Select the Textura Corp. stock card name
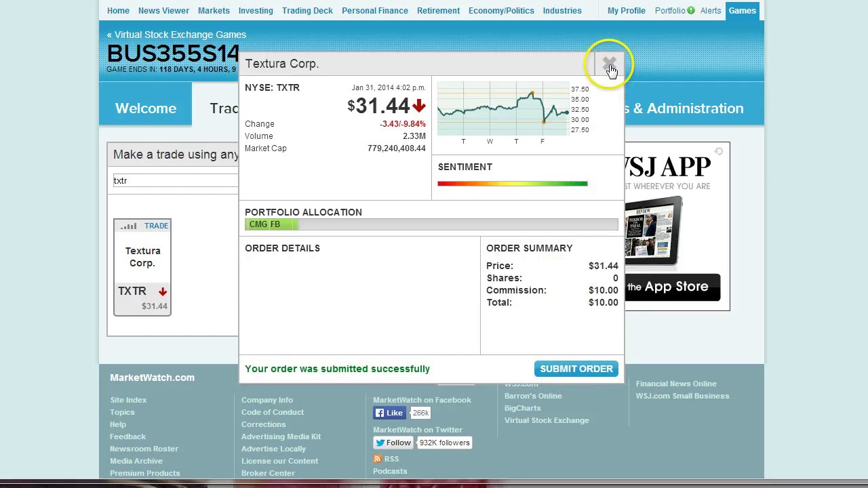 [142, 257]
